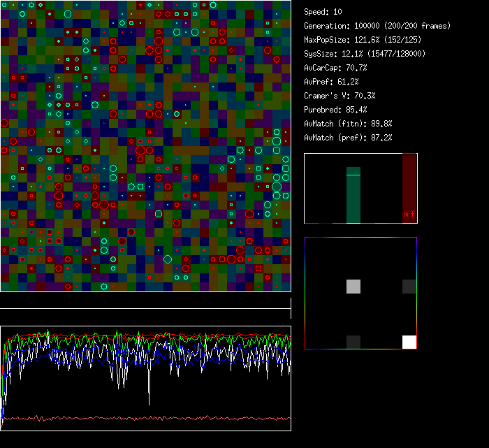Click the Cramer's V readout
This screenshot has width=489, height=448.
(340, 96)
